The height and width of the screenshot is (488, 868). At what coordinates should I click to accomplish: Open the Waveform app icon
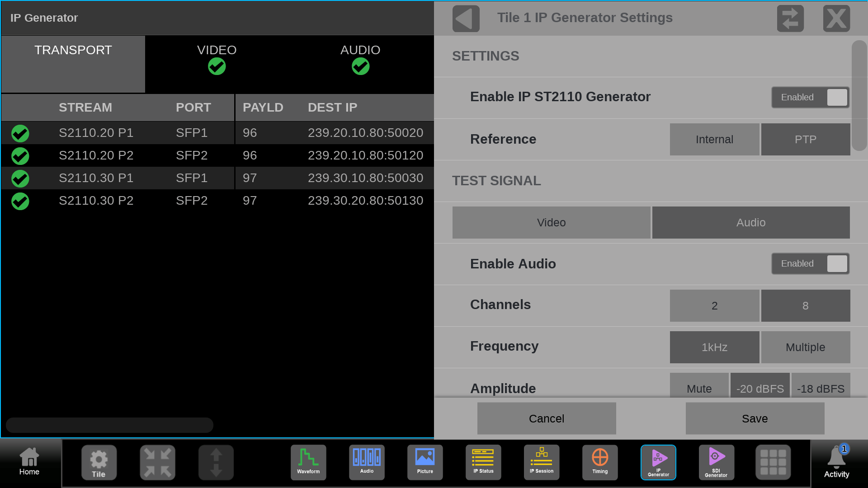click(x=308, y=462)
